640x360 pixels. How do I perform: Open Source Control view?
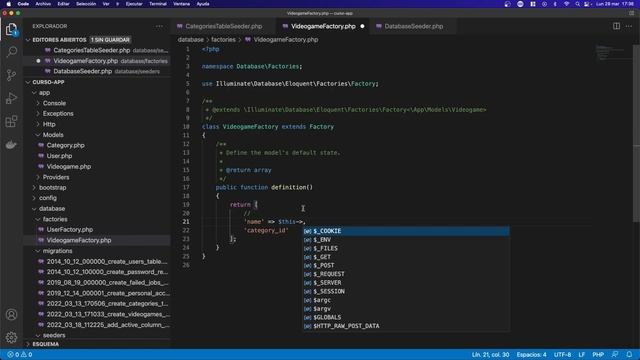(x=11, y=75)
